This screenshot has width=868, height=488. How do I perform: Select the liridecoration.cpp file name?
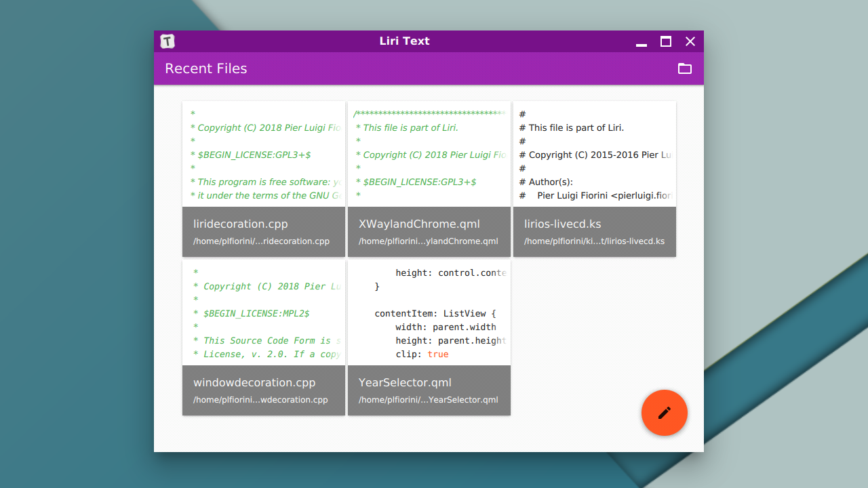click(x=241, y=224)
